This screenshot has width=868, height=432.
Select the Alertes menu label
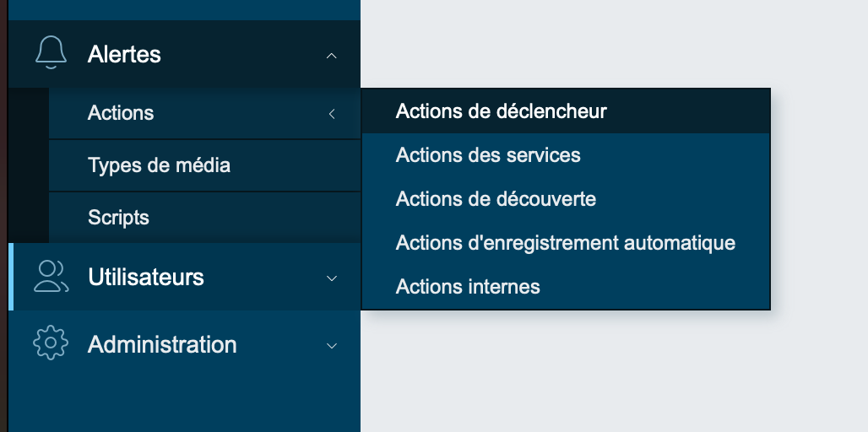click(x=124, y=55)
